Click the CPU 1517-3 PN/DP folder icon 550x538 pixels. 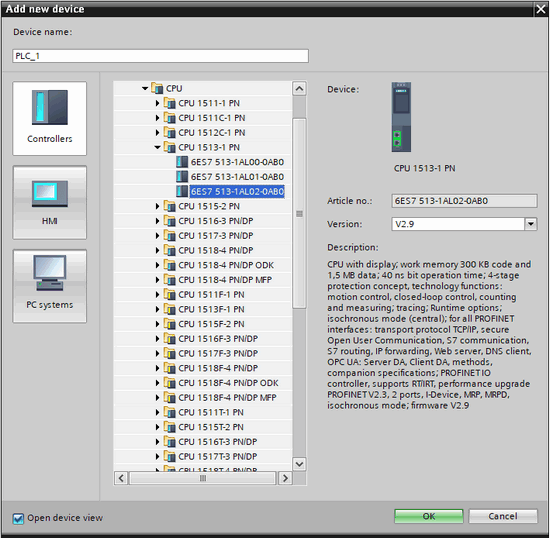[170, 236]
